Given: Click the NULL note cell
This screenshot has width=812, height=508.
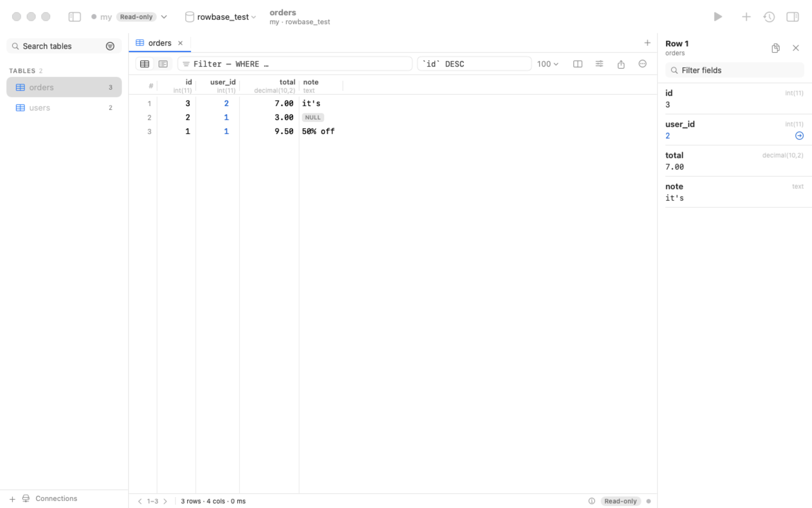Looking at the screenshot, I should [x=313, y=117].
